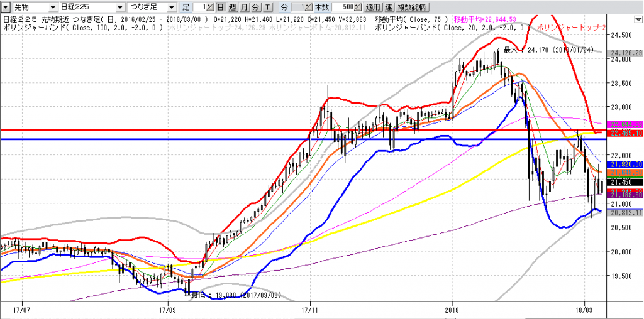Click the 足 period number input field
Image resolution: width=644 pixels, height=319 pixels.
[199, 8]
